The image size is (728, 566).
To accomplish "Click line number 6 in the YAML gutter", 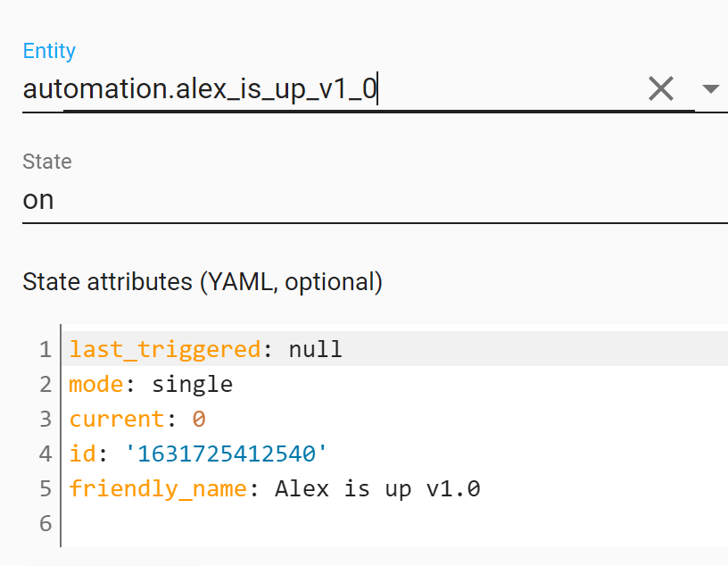I will point(45,523).
